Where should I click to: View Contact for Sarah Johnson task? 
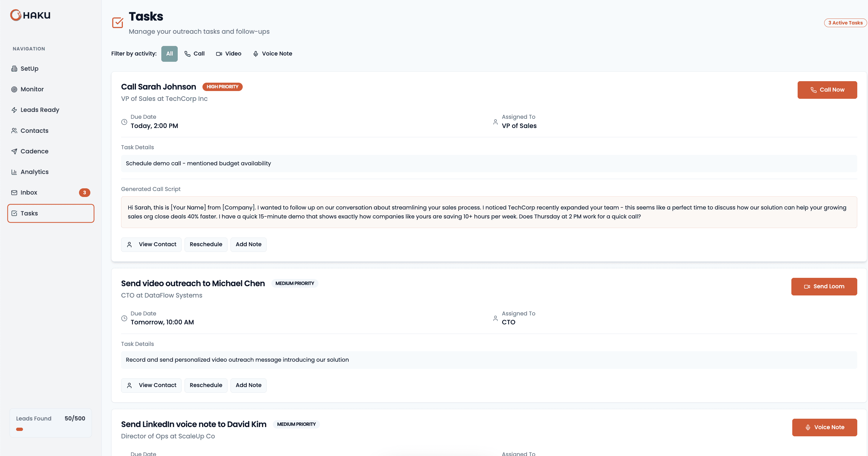pos(151,244)
